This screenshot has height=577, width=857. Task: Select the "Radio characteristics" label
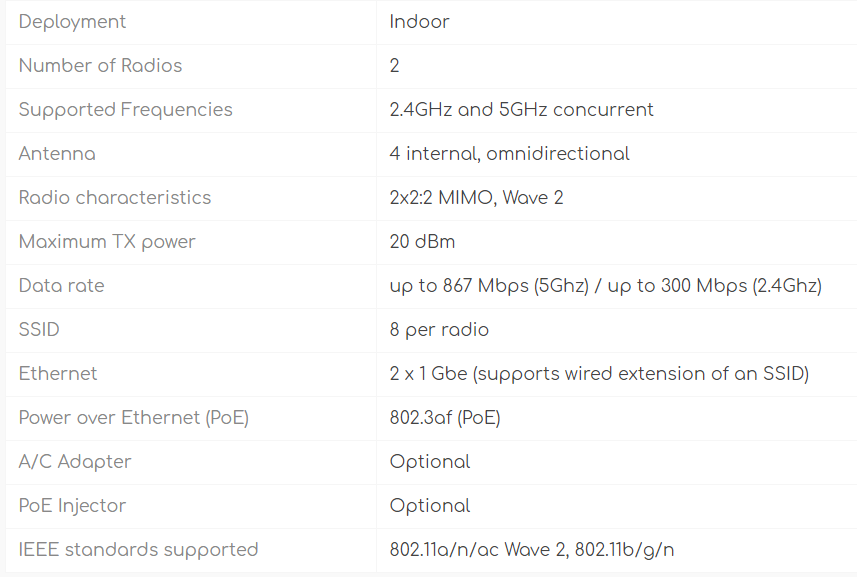115,198
